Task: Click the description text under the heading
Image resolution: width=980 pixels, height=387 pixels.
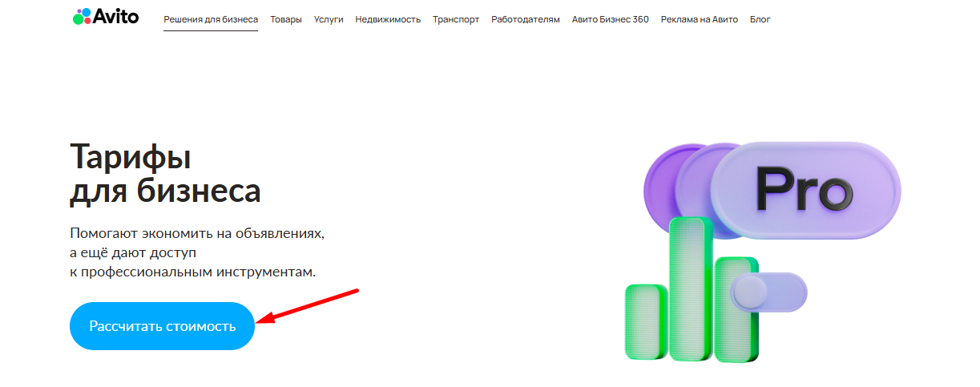Action: point(198,252)
